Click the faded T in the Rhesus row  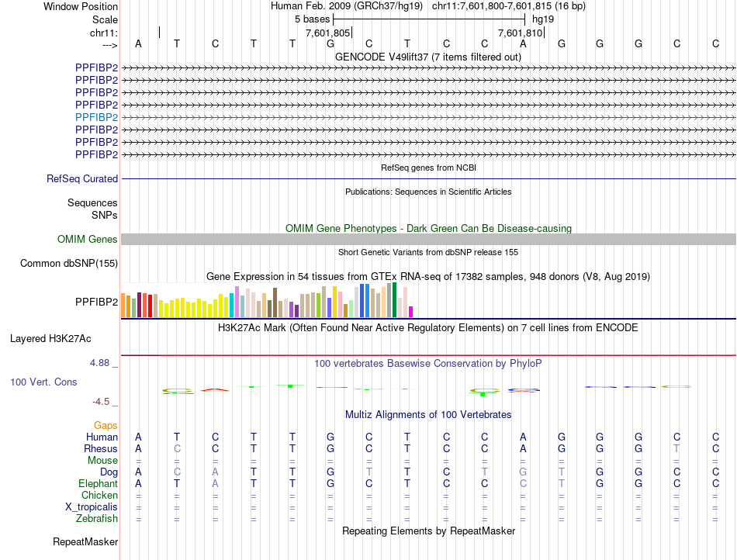(x=676, y=448)
